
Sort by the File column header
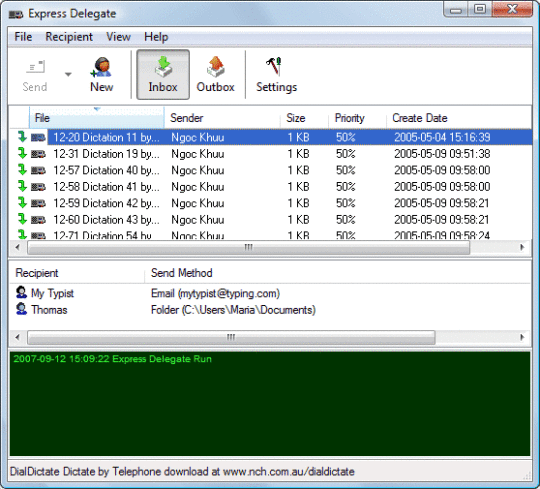pyautogui.click(x=97, y=118)
